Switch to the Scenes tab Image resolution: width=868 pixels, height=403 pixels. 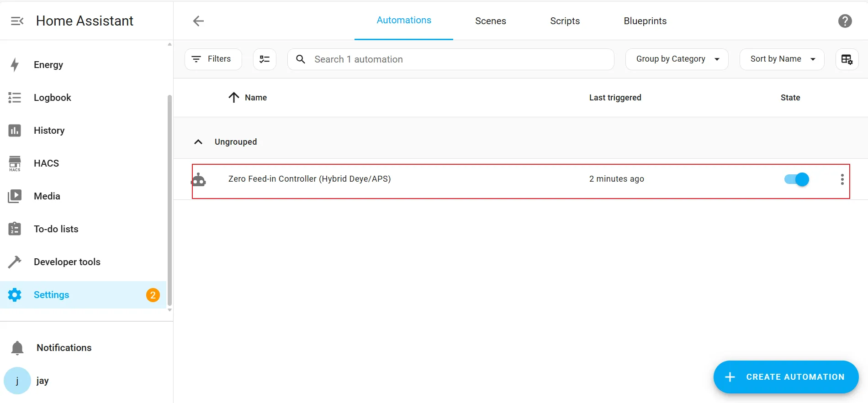[490, 21]
